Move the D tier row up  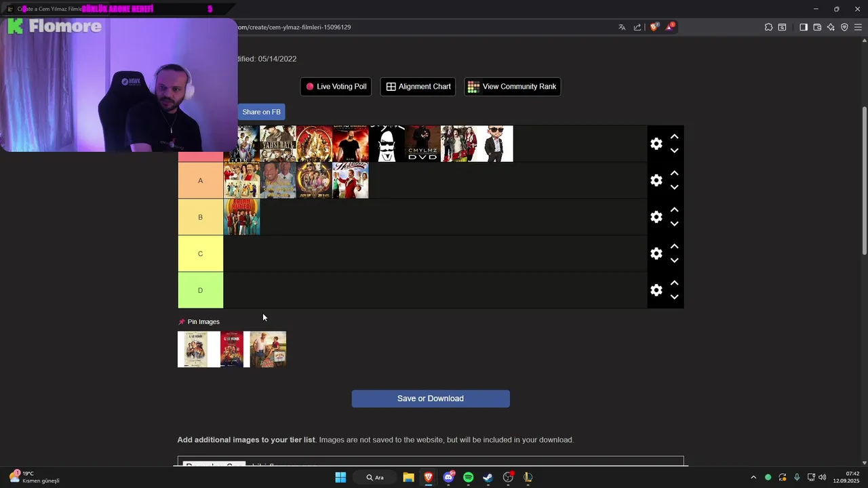click(x=674, y=283)
